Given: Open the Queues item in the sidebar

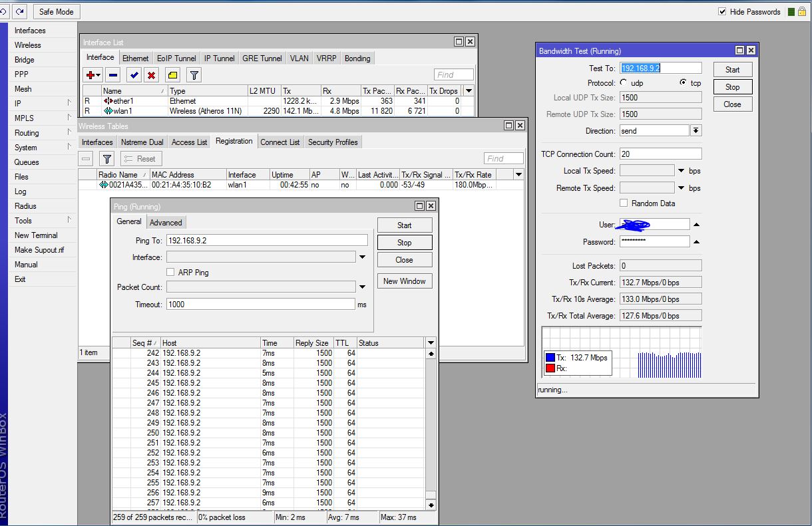Looking at the screenshot, I should pyautogui.click(x=27, y=162).
